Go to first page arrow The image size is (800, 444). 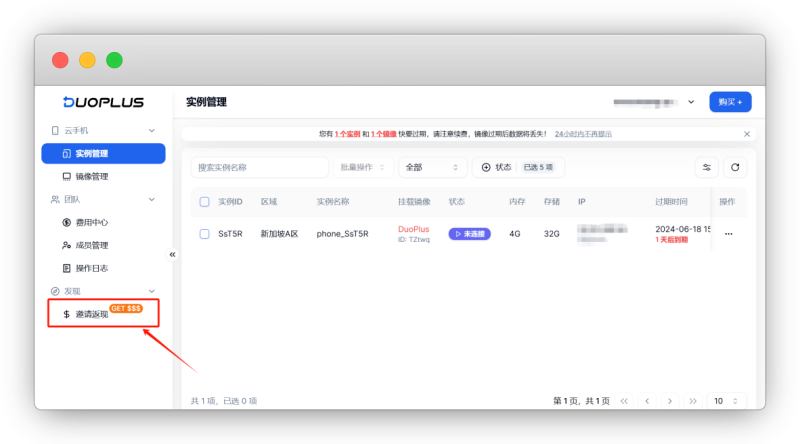coord(624,401)
